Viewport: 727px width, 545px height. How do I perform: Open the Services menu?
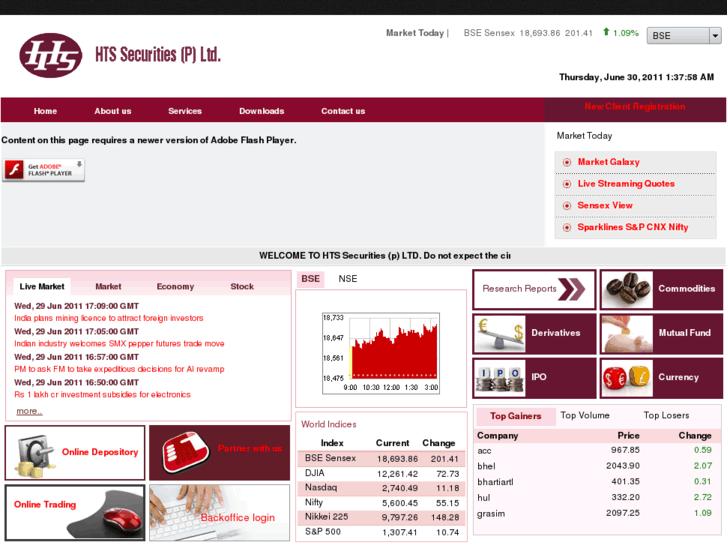coord(185,111)
